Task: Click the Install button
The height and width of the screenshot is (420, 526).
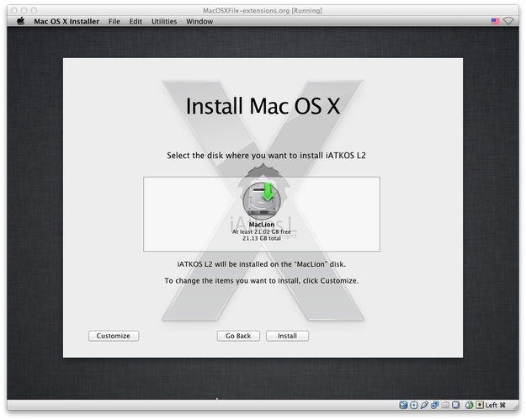Action: pyautogui.click(x=287, y=336)
